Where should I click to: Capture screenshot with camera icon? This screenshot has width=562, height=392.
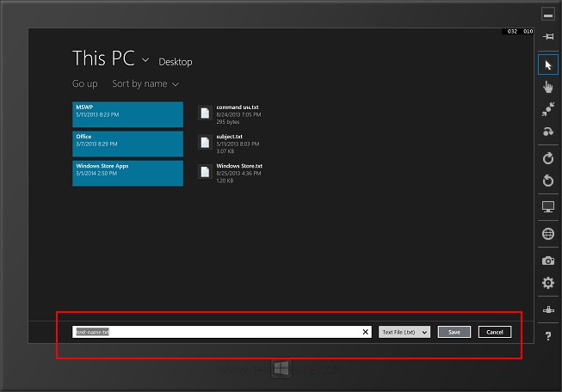pos(547,260)
